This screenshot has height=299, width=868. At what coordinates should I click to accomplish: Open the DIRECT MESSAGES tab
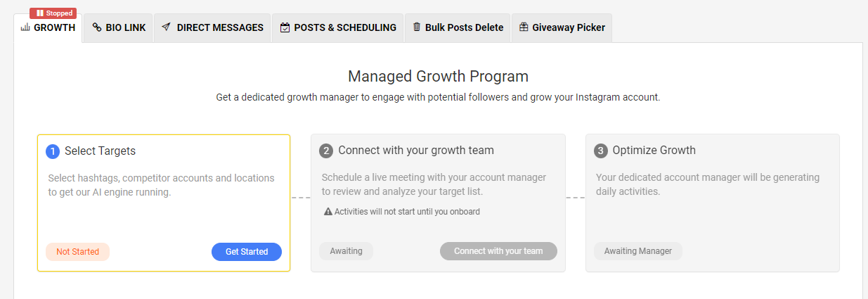coord(213,27)
